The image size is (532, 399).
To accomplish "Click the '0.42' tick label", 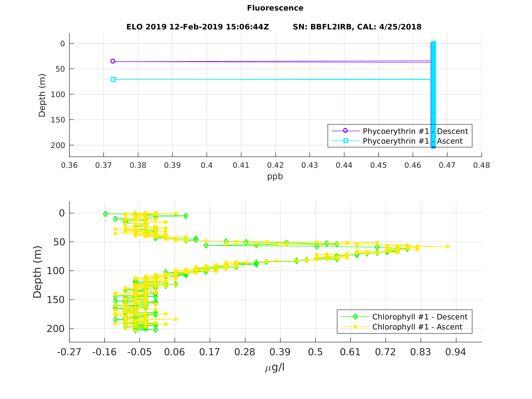I will click(x=276, y=166).
